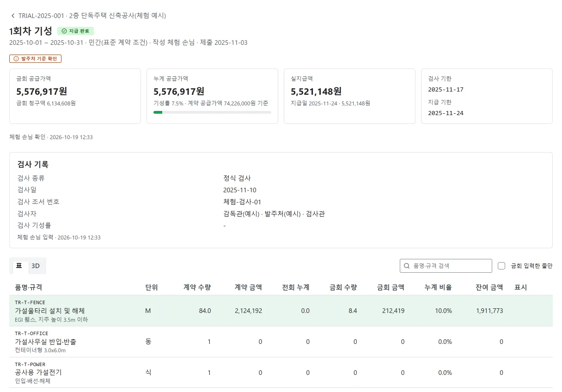Click the 검사 기록 section heading
The height and width of the screenshot is (392, 562).
click(33, 164)
